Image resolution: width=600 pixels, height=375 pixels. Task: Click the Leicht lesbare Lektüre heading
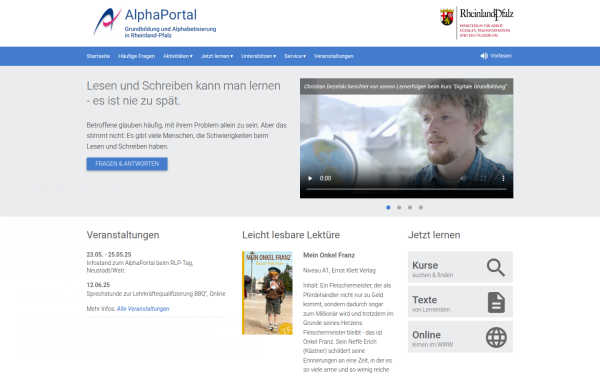pos(291,235)
